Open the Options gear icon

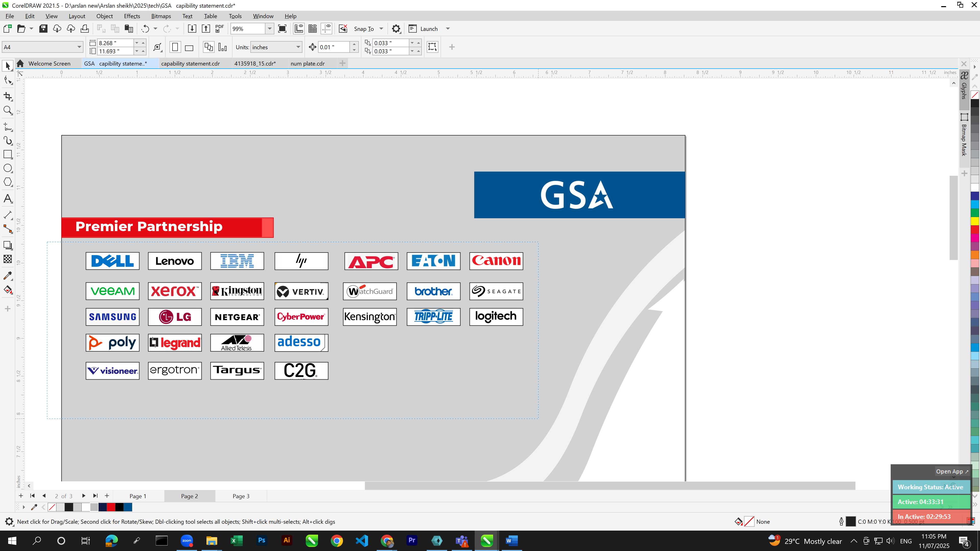[396, 29]
